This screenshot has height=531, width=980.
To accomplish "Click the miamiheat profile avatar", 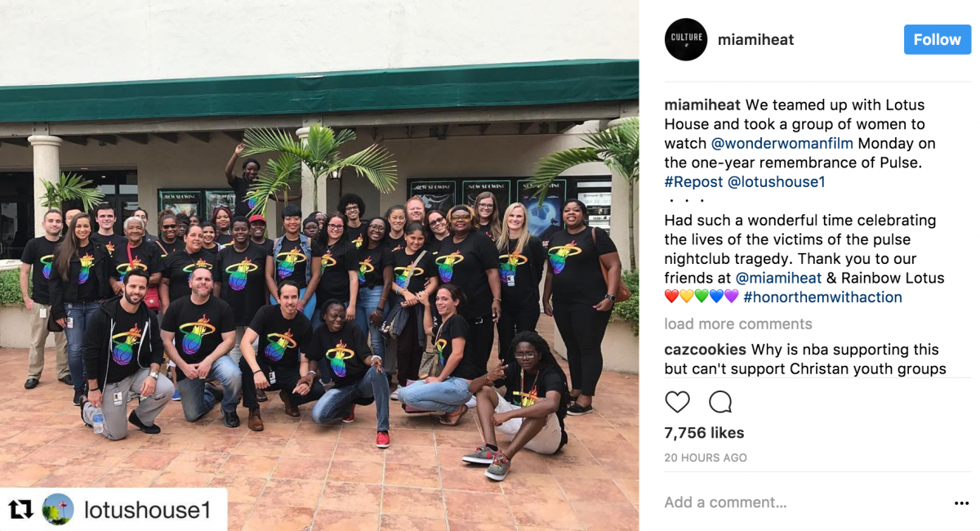I will (686, 39).
